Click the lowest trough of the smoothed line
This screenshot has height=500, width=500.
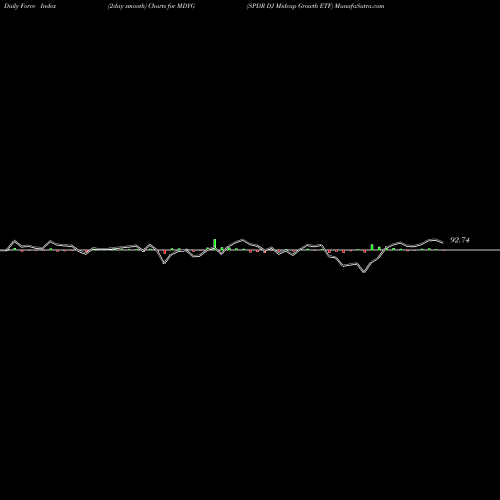(364, 272)
